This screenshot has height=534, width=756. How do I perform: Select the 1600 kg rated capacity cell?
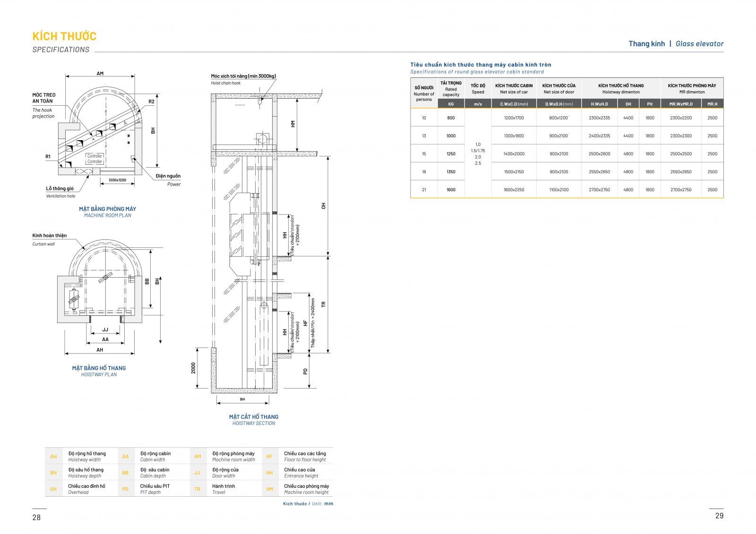point(451,190)
